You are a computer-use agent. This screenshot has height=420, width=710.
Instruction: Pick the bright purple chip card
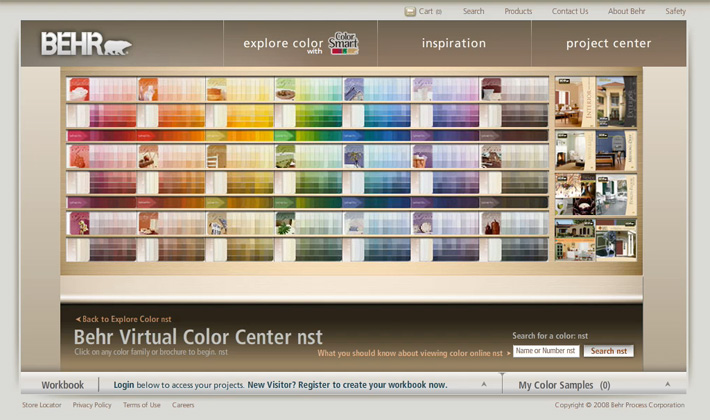[456, 116]
